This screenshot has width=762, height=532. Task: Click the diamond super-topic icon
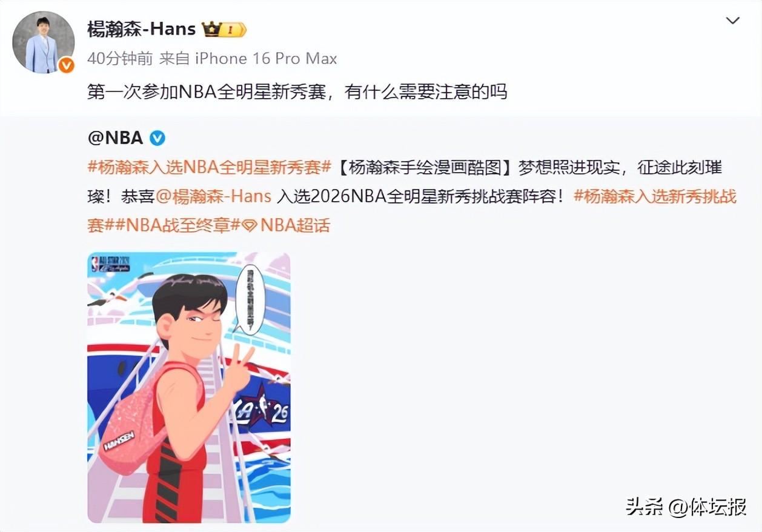point(250,225)
